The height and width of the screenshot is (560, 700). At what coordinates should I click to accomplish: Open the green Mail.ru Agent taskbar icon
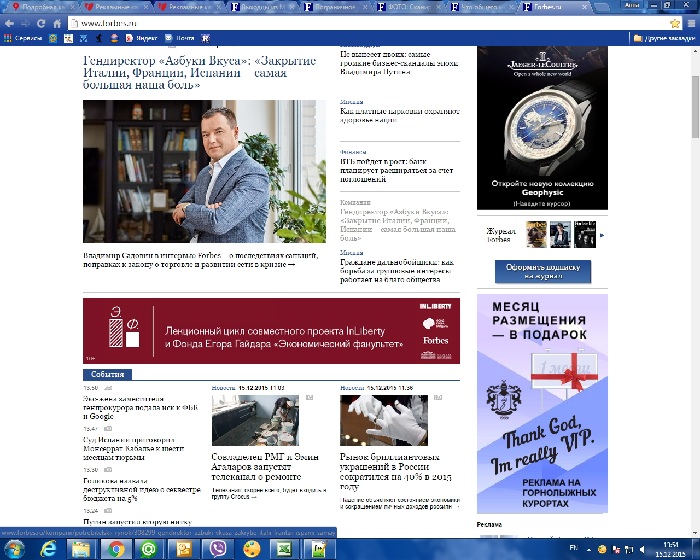pos(151,549)
